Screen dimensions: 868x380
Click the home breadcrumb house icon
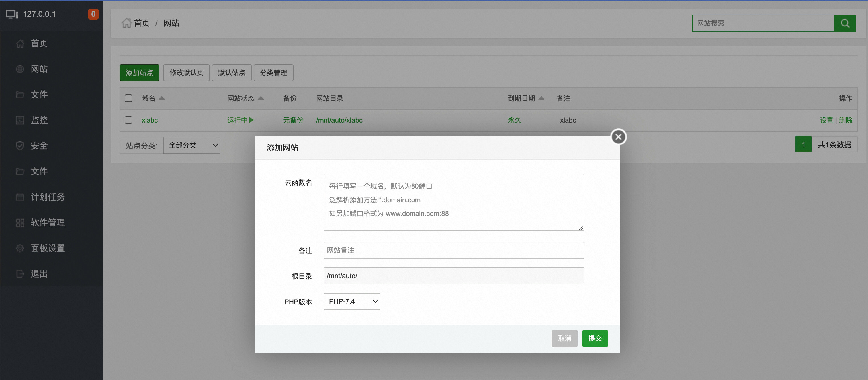click(126, 23)
